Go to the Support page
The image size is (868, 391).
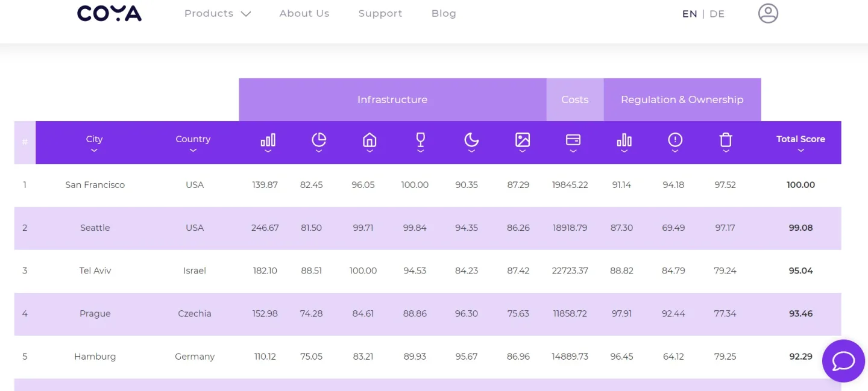pos(380,13)
